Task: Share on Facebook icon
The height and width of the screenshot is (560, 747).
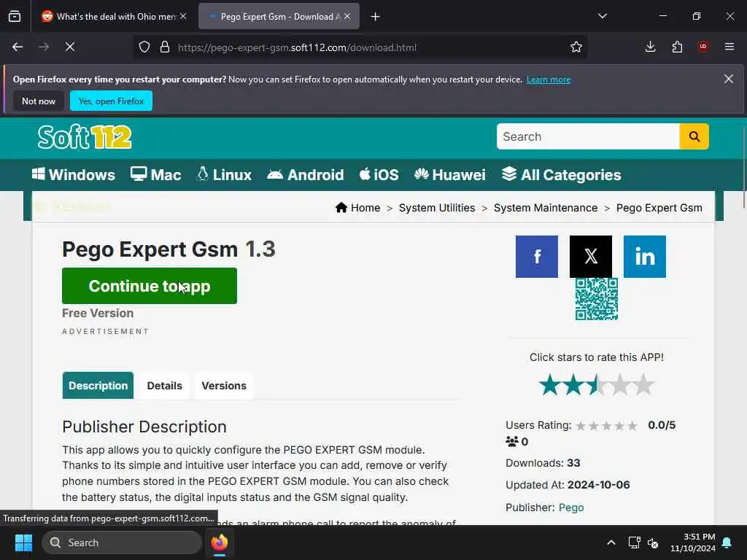Action: [536, 257]
